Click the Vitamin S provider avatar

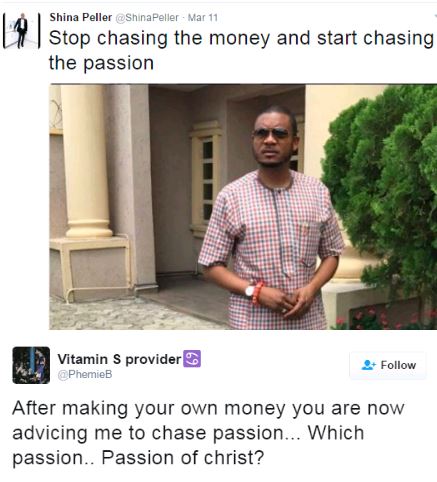pyautogui.click(x=31, y=365)
